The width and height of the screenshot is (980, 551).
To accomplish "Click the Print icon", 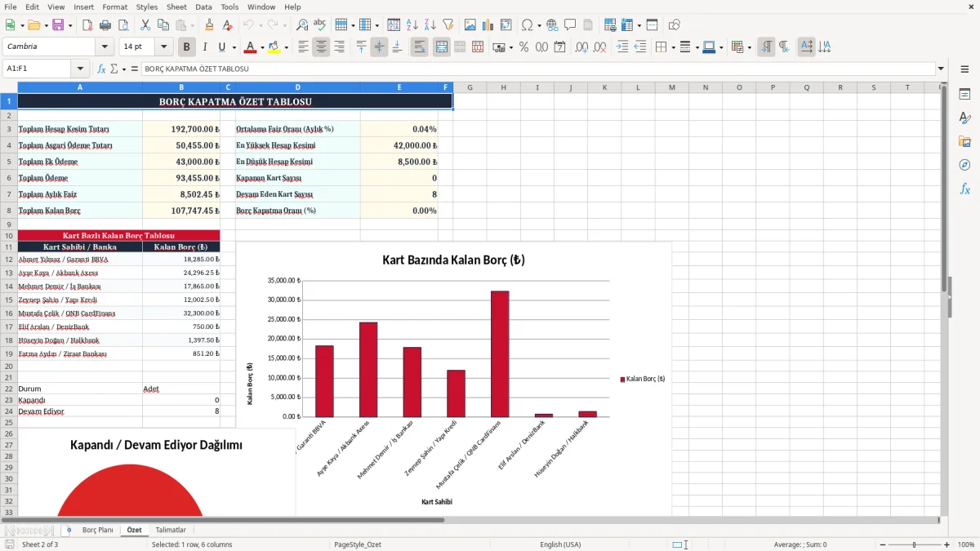I will (106, 25).
